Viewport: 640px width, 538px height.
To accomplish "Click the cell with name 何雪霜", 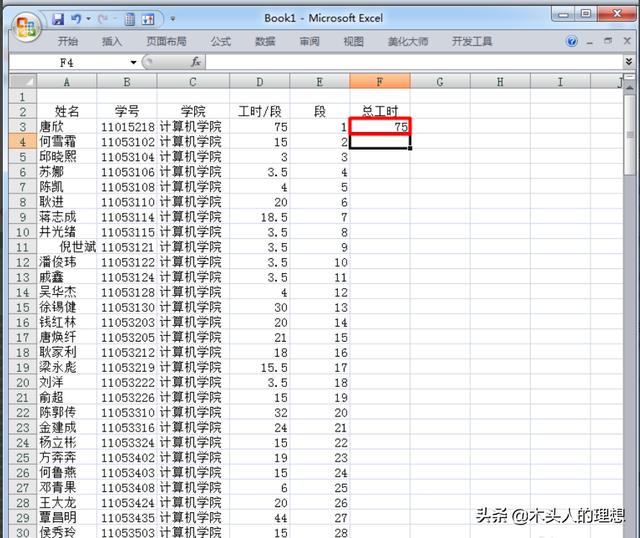I will pyautogui.click(x=67, y=142).
